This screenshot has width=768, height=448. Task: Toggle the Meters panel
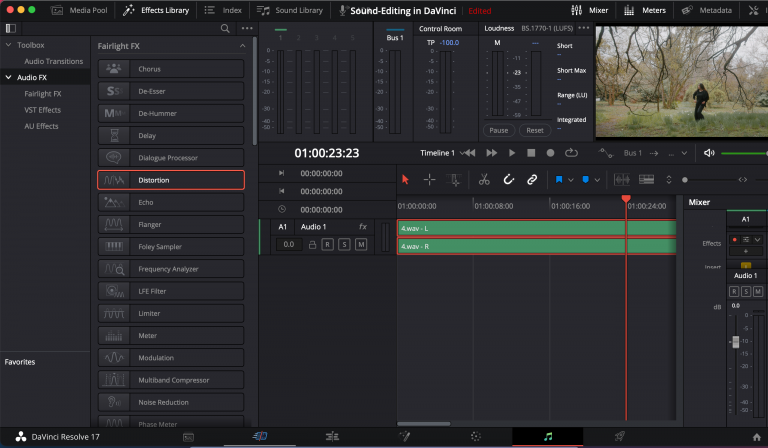645,10
